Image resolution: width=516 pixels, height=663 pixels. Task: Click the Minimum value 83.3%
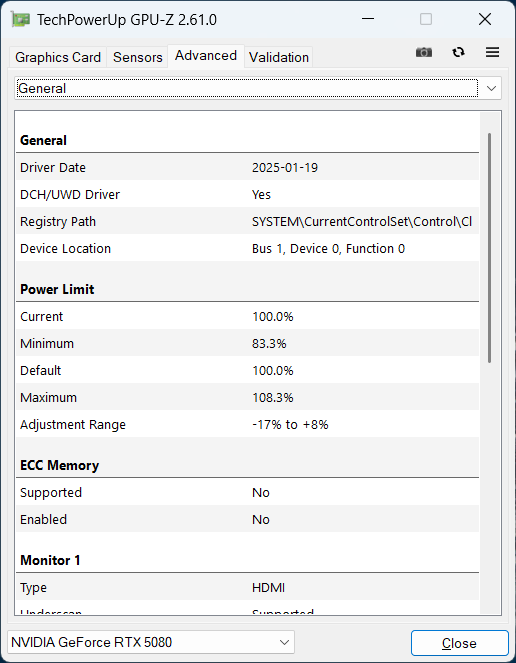(x=269, y=343)
